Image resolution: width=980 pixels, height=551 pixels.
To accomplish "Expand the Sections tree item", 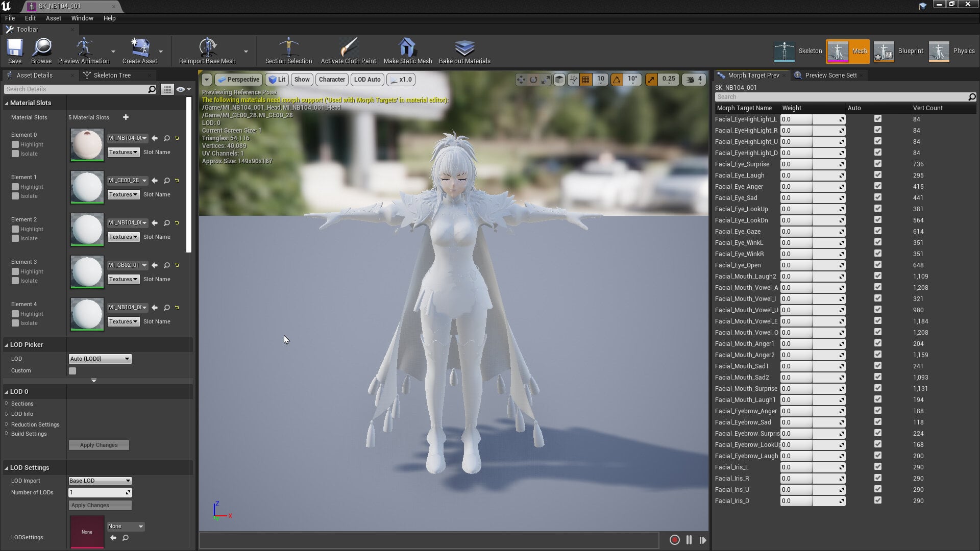I will point(7,404).
